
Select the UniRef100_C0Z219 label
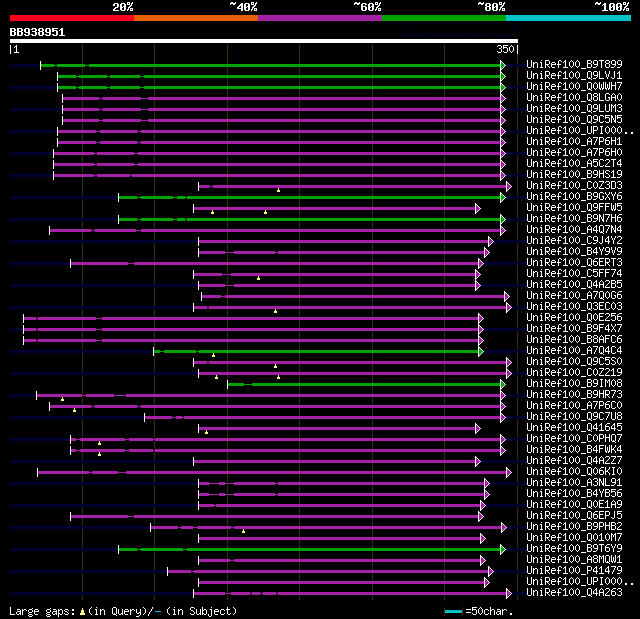click(574, 373)
